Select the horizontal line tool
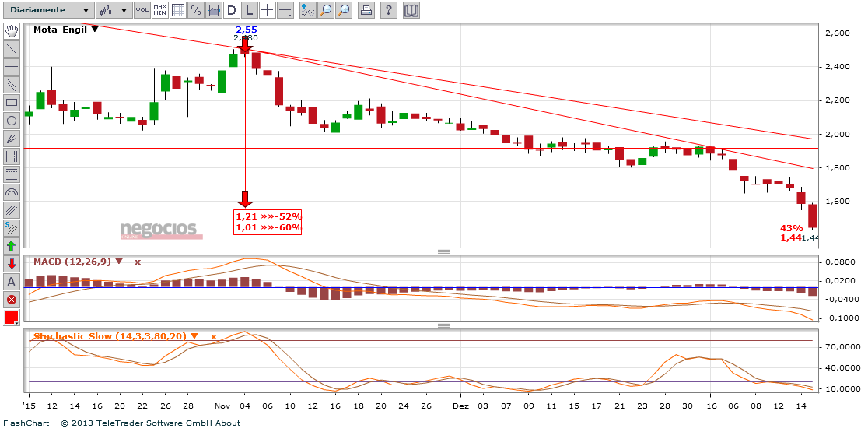This screenshot has width=868, height=439. pyautogui.click(x=12, y=66)
